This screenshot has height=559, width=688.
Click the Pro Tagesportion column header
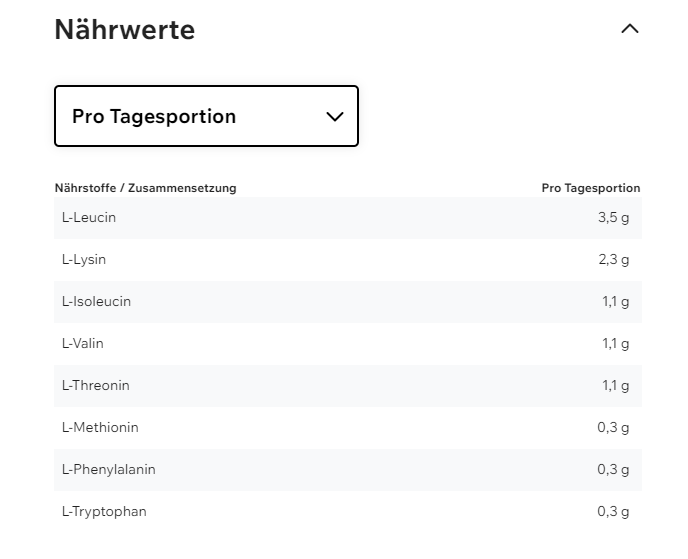point(590,188)
